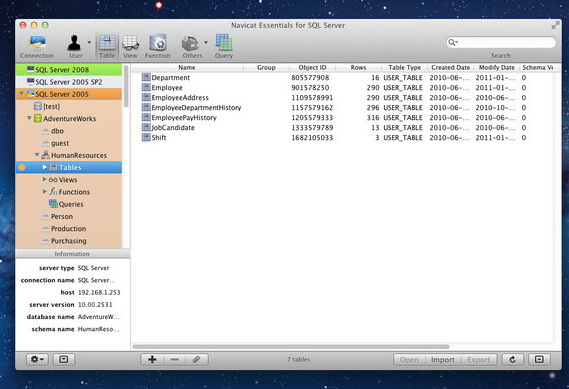Select the EmployeeAddress table icon
The width and height of the screenshot is (569, 389).
point(146,97)
